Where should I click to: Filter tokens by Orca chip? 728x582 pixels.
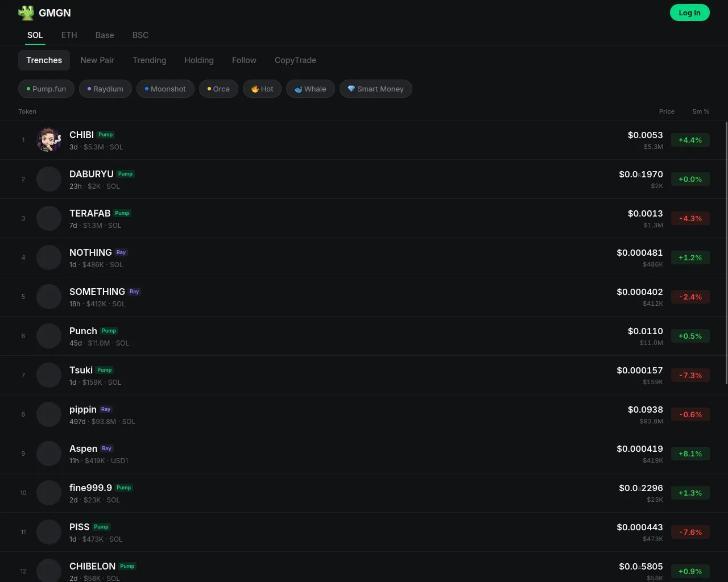(x=218, y=89)
